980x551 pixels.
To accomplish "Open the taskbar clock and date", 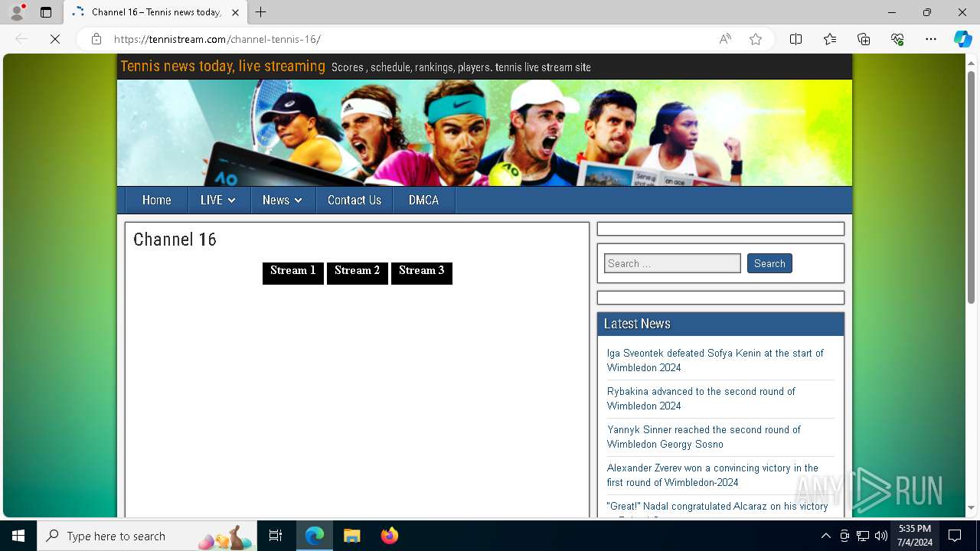I will (x=915, y=536).
